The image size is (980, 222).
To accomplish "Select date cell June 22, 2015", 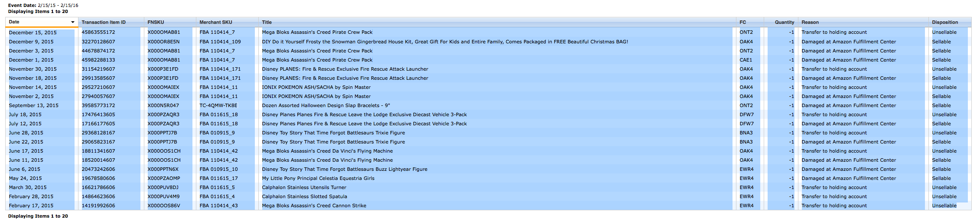I will [x=26, y=142].
